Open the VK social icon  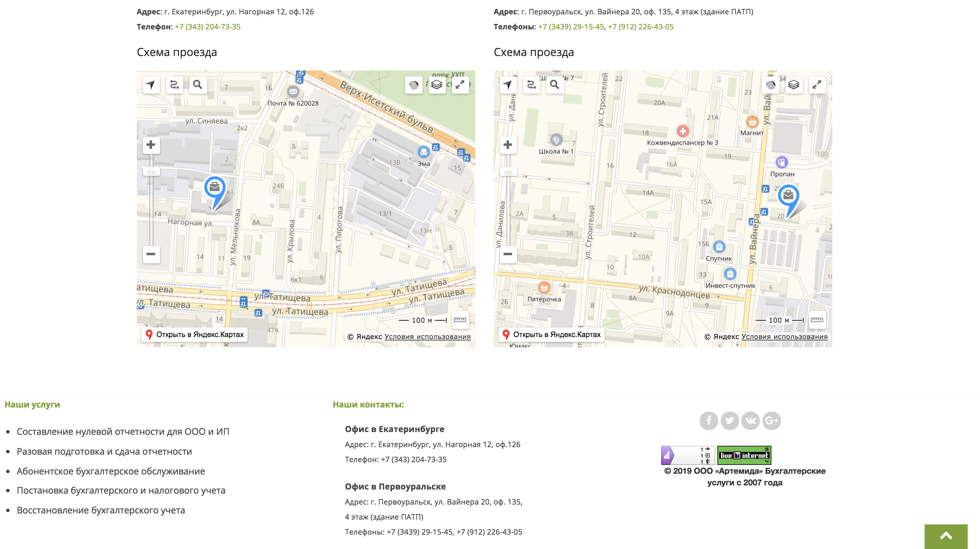pos(750,420)
